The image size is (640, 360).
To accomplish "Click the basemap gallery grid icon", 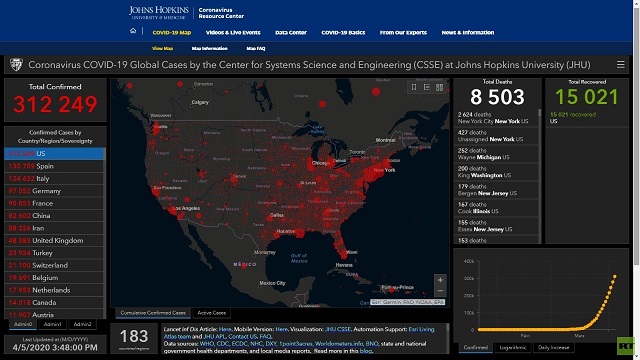I will click(439, 87).
